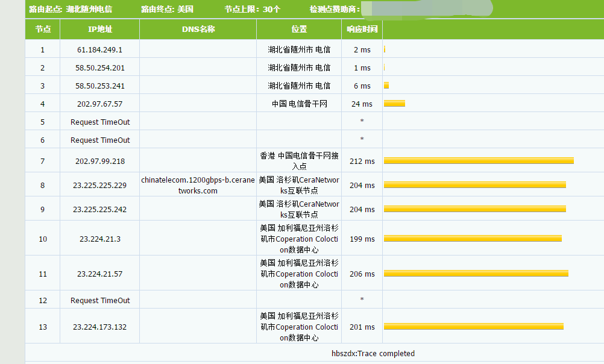The height and width of the screenshot is (364, 604).
Task: Select node number 13
Action: (x=43, y=327)
